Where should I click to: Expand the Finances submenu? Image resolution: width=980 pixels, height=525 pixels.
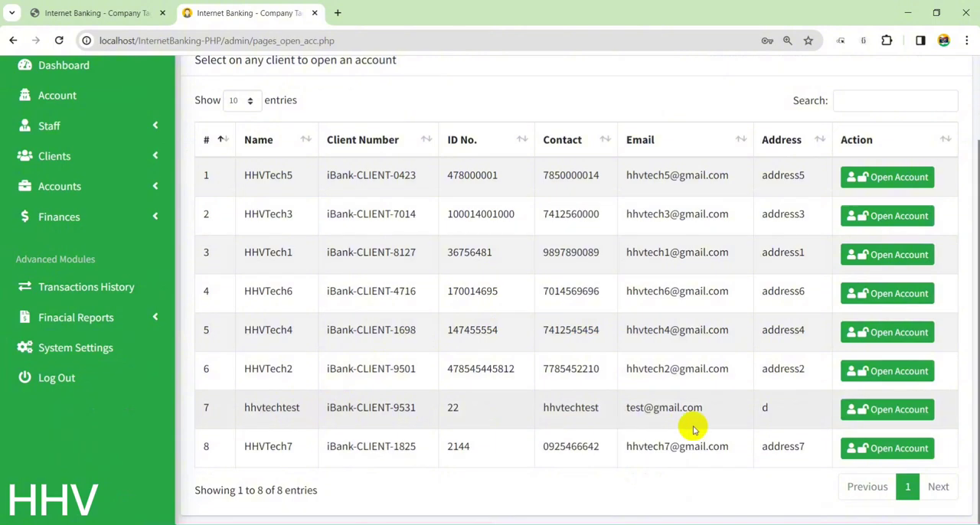click(x=155, y=217)
